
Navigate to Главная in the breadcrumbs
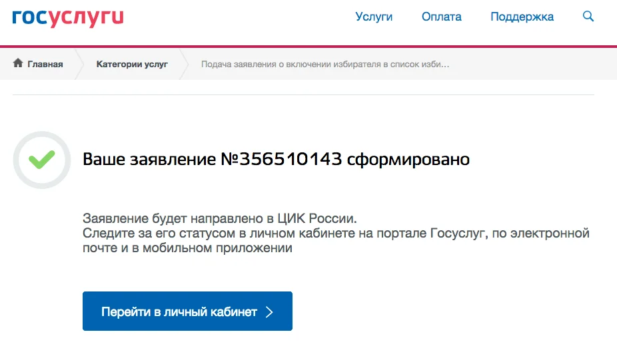pyautogui.click(x=45, y=65)
